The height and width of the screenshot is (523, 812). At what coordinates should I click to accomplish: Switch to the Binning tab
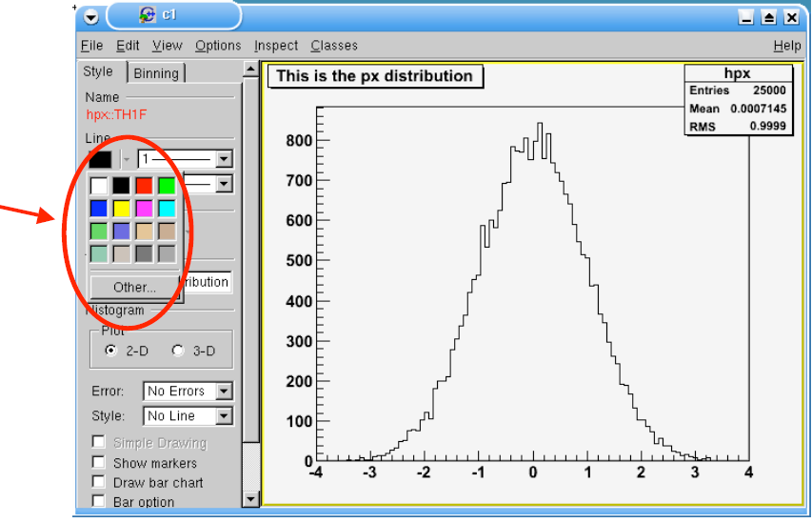click(156, 73)
